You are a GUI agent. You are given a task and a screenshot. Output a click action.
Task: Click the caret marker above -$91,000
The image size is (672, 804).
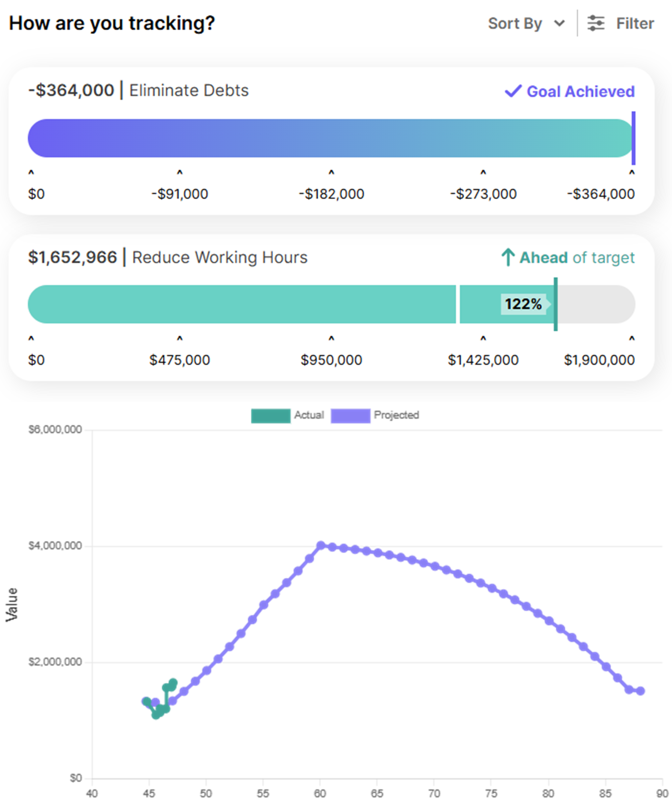coord(180,173)
